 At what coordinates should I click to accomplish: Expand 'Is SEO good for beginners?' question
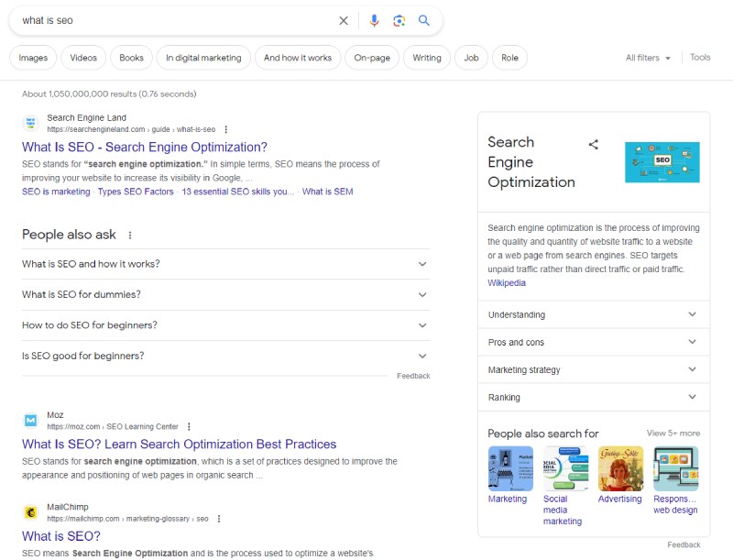pyautogui.click(x=225, y=357)
